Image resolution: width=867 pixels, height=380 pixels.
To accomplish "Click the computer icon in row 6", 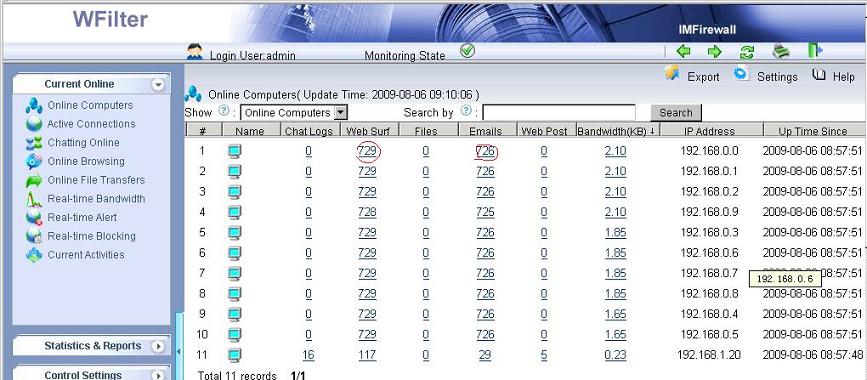I will coord(234,254).
